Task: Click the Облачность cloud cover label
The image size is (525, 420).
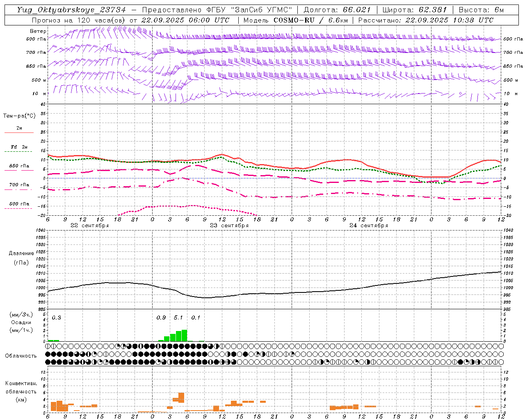Action: click(21, 356)
